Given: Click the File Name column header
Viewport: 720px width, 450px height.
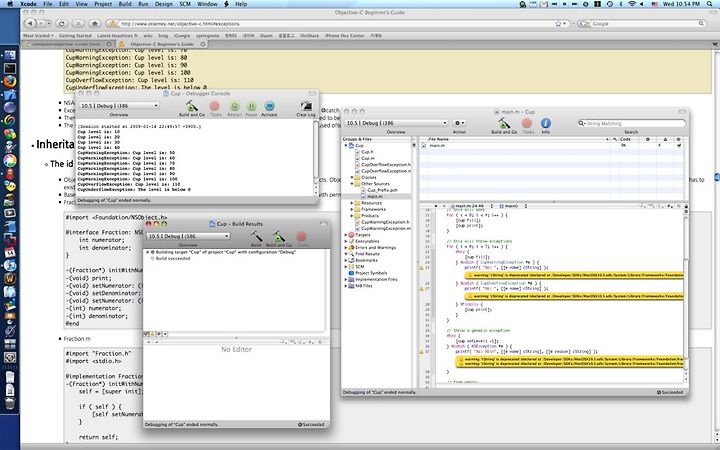Looking at the screenshot, I should click(x=514, y=139).
